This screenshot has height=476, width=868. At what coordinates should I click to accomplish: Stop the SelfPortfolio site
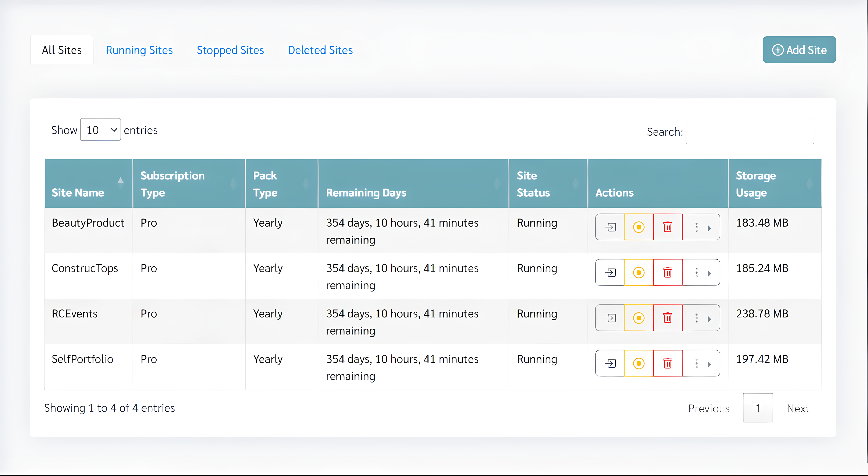pos(638,363)
